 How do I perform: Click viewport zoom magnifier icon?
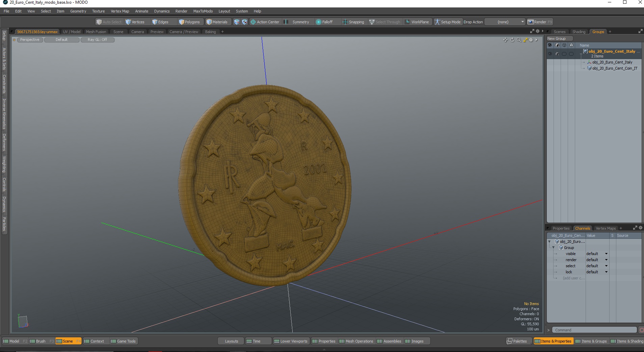[x=519, y=40]
